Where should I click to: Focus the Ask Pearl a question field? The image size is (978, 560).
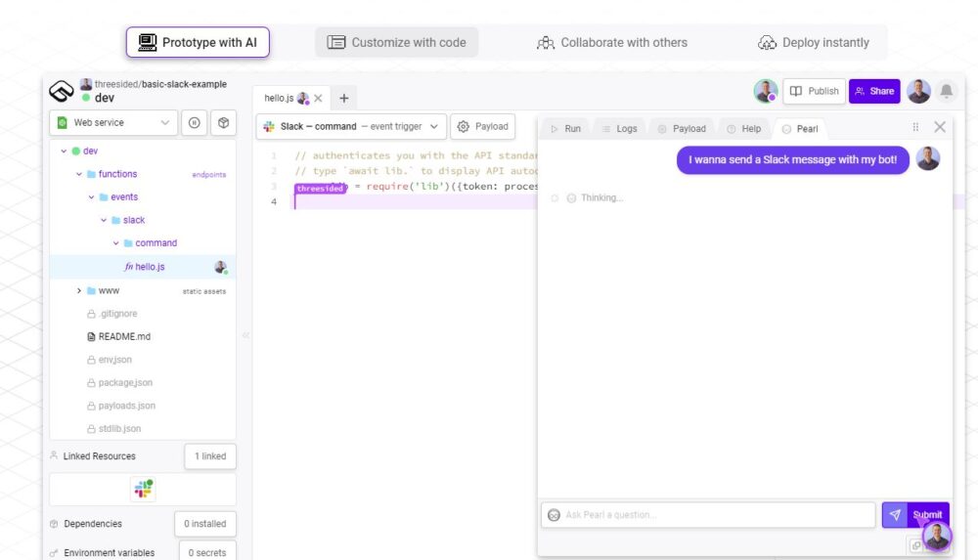(708, 515)
